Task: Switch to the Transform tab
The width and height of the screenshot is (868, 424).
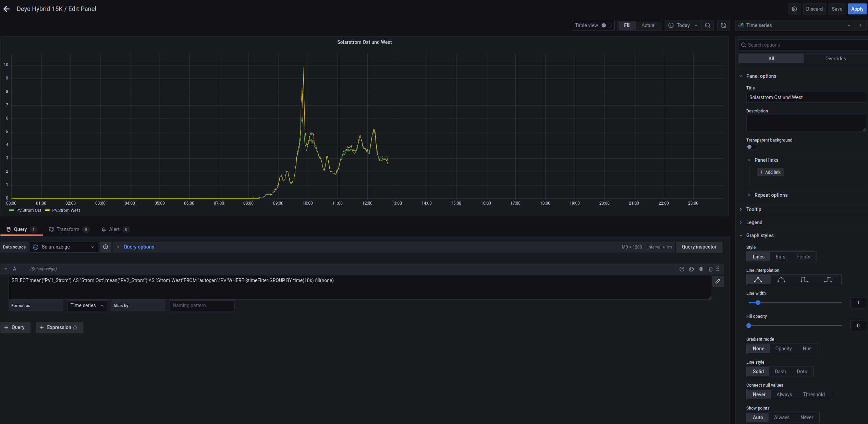Action: click(x=68, y=229)
